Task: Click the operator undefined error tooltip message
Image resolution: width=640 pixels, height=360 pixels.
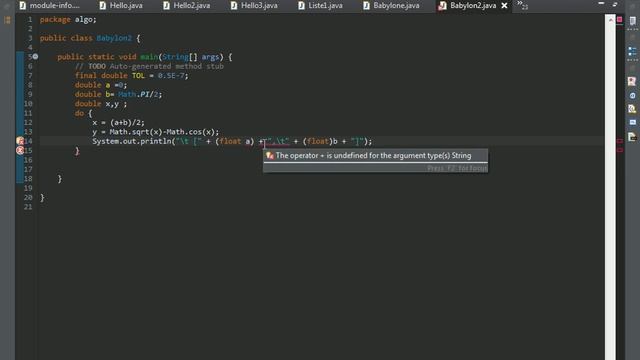Action: pos(373,156)
